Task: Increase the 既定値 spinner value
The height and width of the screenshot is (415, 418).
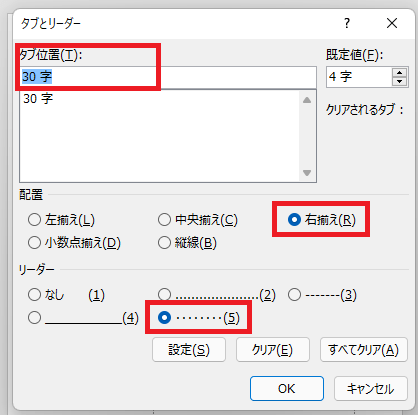Action: tap(400, 73)
